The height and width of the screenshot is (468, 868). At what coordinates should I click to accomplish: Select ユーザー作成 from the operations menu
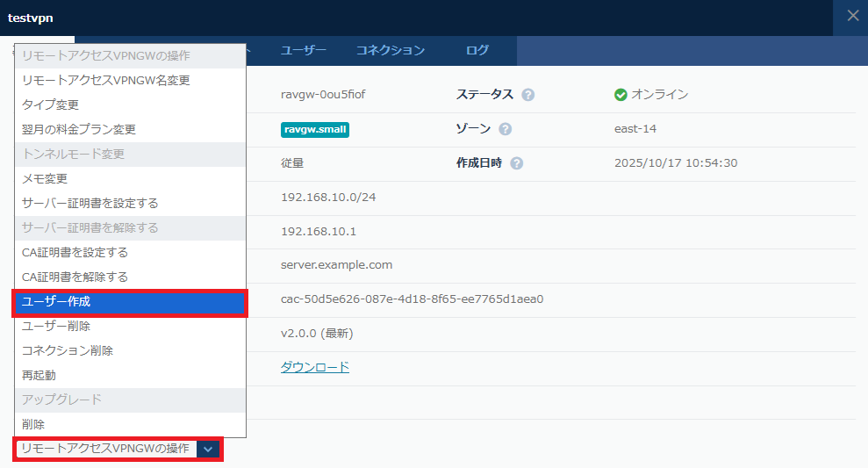coord(130,302)
